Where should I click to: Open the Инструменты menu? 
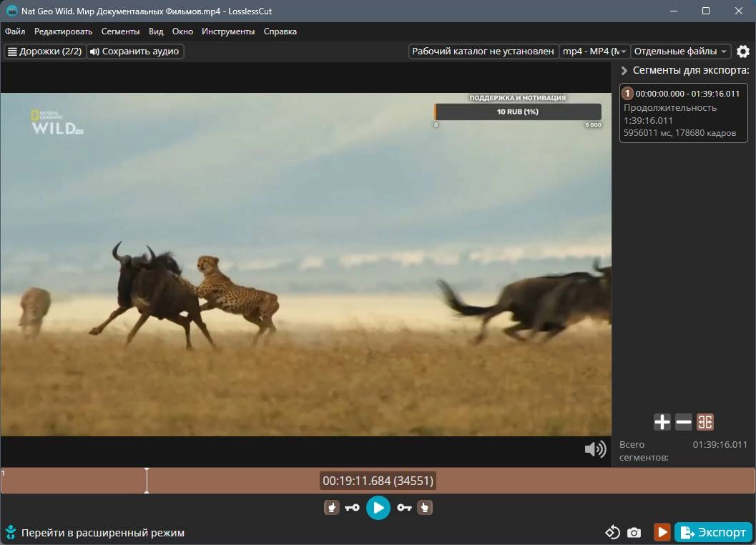[x=228, y=31]
